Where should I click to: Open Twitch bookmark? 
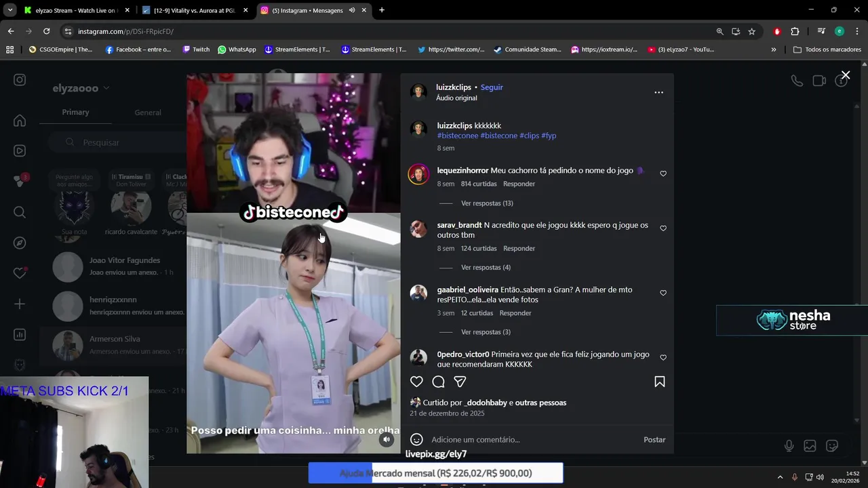[196, 49]
